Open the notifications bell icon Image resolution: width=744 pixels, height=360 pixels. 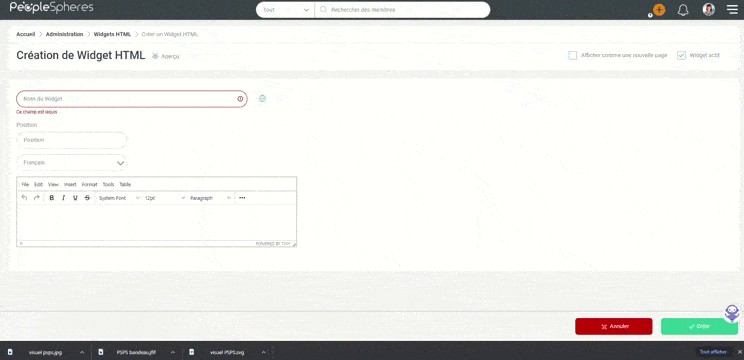pos(683,10)
